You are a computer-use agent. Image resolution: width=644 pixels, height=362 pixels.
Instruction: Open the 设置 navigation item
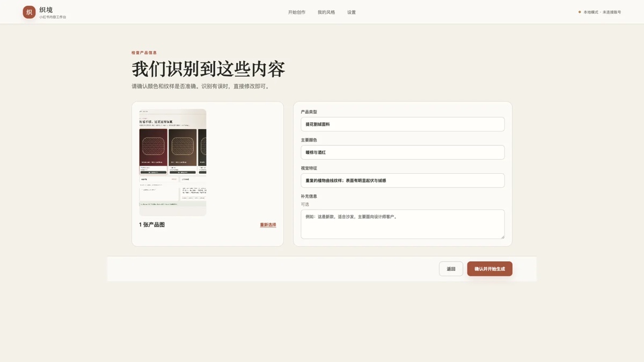[352, 12]
